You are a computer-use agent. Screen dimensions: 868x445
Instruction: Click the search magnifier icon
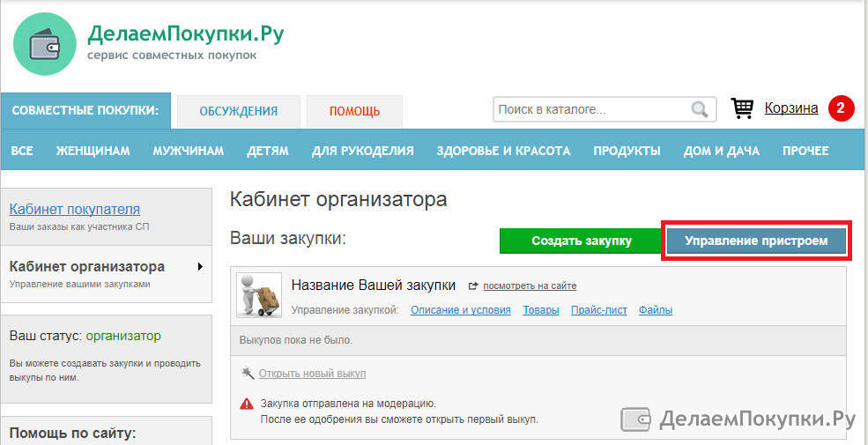coord(700,109)
